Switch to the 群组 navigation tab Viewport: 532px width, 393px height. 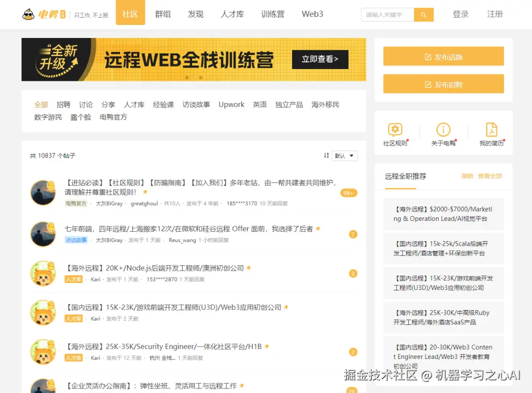[163, 14]
